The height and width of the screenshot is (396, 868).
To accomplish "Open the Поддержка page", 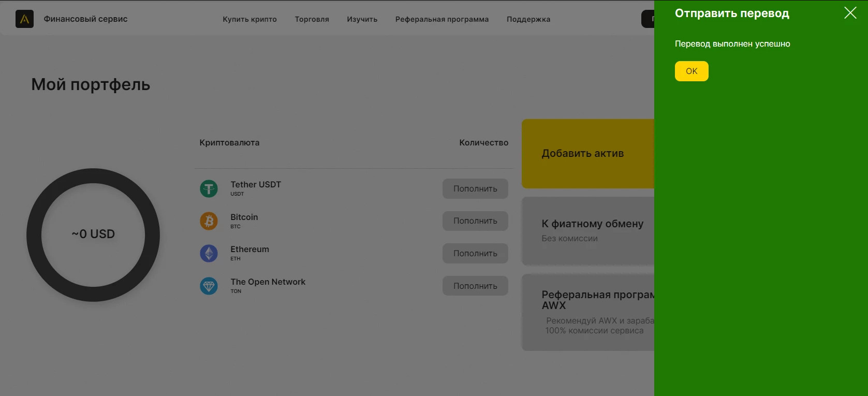I will (528, 19).
